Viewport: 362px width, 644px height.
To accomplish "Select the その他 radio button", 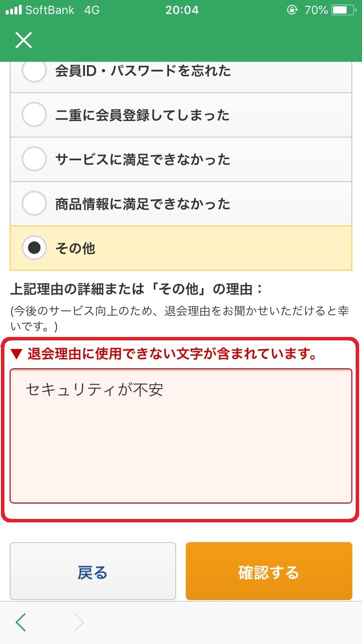I will 34,247.
